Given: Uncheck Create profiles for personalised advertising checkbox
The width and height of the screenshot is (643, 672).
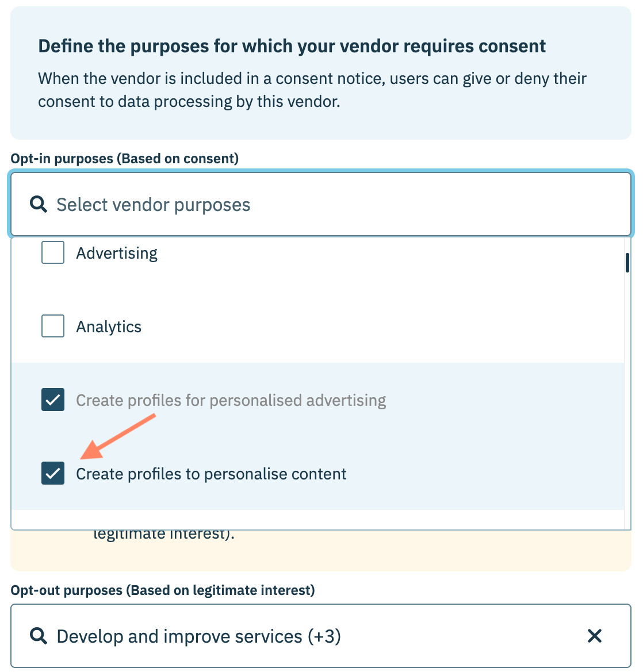Looking at the screenshot, I should click(x=53, y=400).
